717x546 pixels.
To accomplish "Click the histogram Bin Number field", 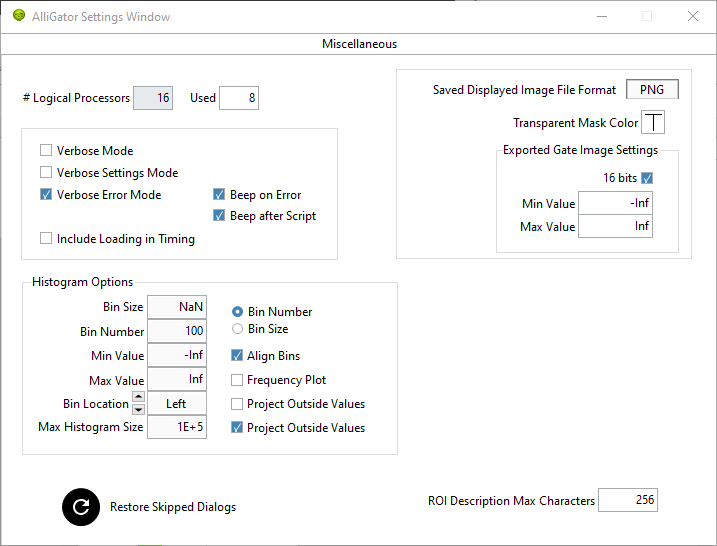I will [x=177, y=331].
